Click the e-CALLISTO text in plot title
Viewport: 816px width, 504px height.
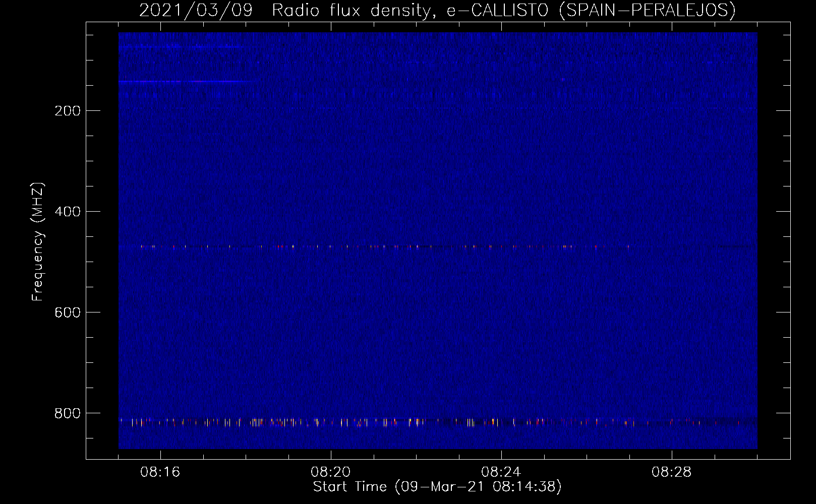(x=497, y=11)
